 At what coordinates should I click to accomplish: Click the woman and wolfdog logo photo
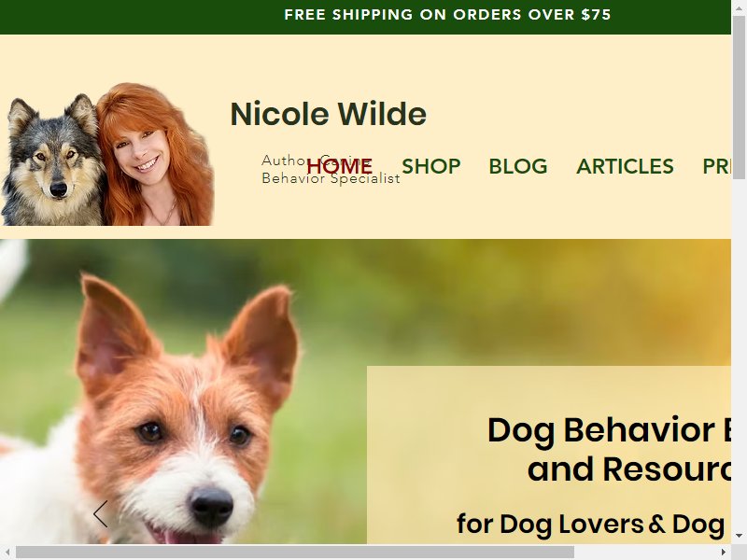click(x=106, y=154)
